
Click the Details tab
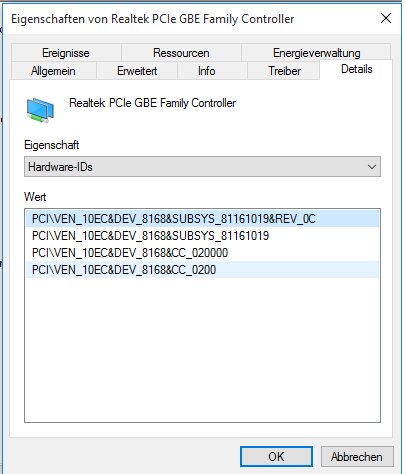pos(356,69)
